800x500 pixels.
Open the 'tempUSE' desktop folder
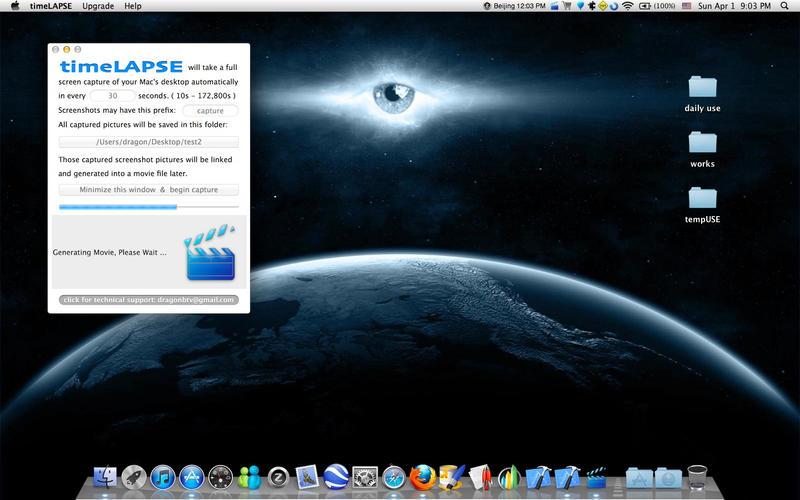pyautogui.click(x=703, y=205)
